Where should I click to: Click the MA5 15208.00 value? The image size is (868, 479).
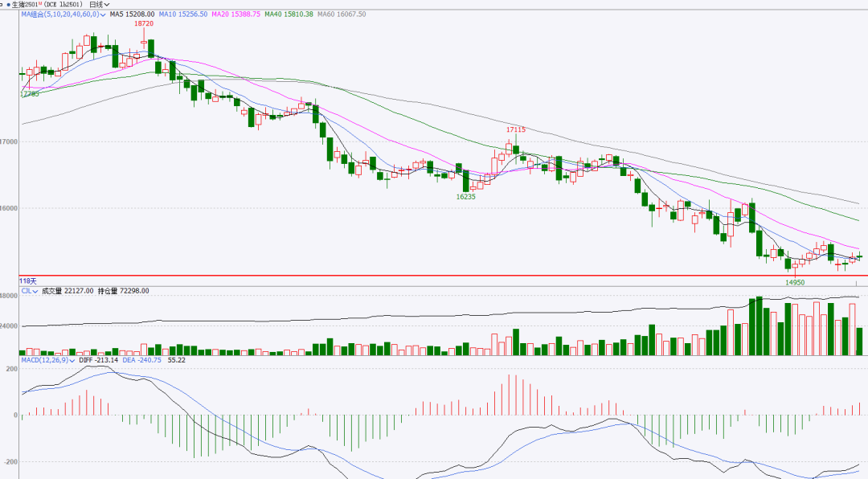coord(133,14)
